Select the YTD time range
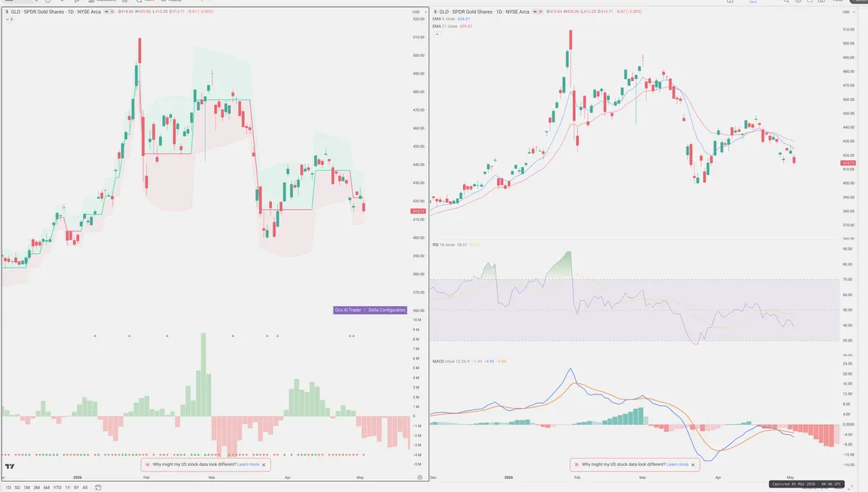The width and height of the screenshot is (868, 492). (57, 488)
